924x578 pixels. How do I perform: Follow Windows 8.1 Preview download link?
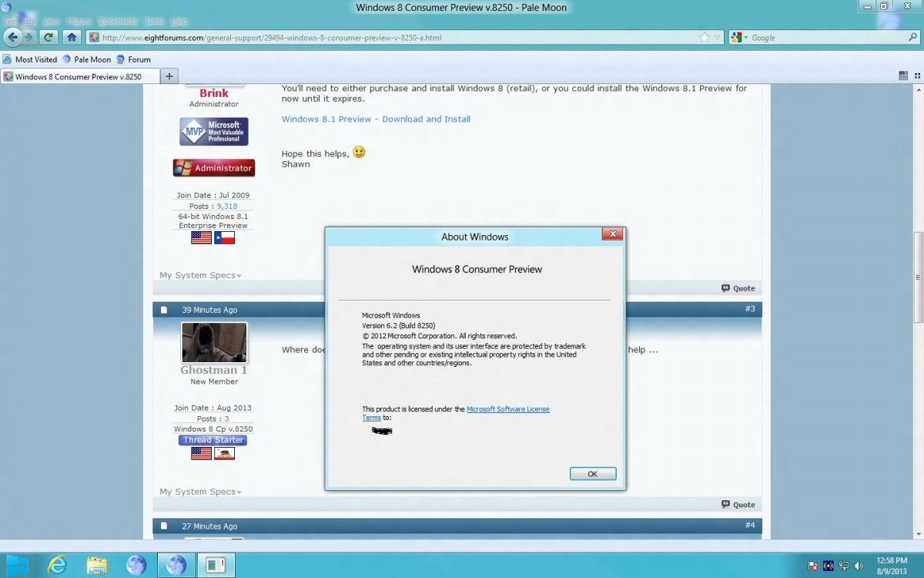376,119
